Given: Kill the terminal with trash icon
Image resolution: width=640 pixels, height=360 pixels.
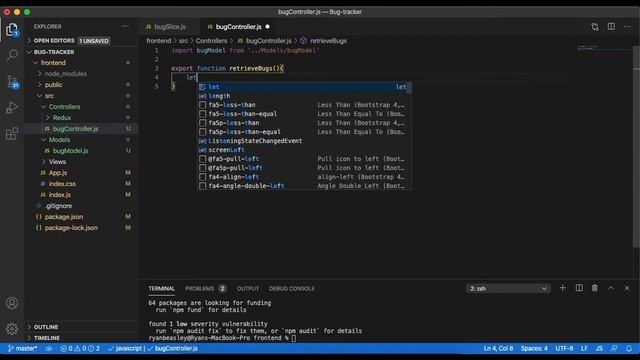Looking at the screenshot, I should click(x=595, y=288).
